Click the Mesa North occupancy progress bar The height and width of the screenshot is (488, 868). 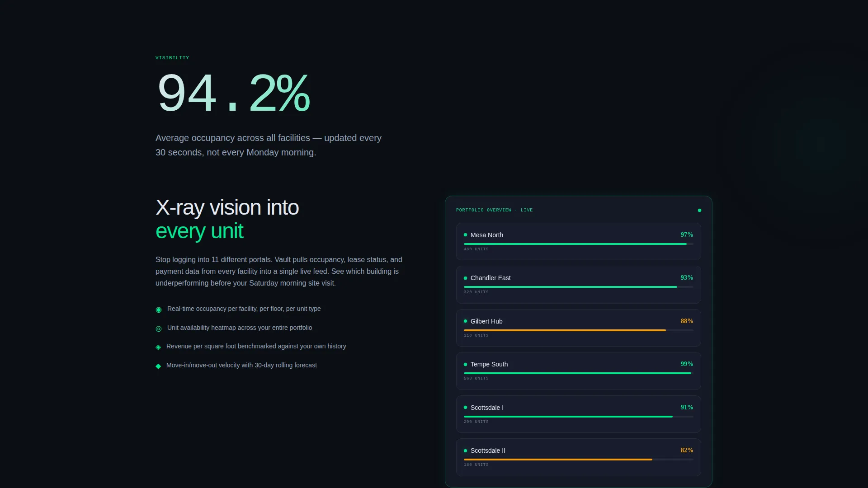click(579, 244)
